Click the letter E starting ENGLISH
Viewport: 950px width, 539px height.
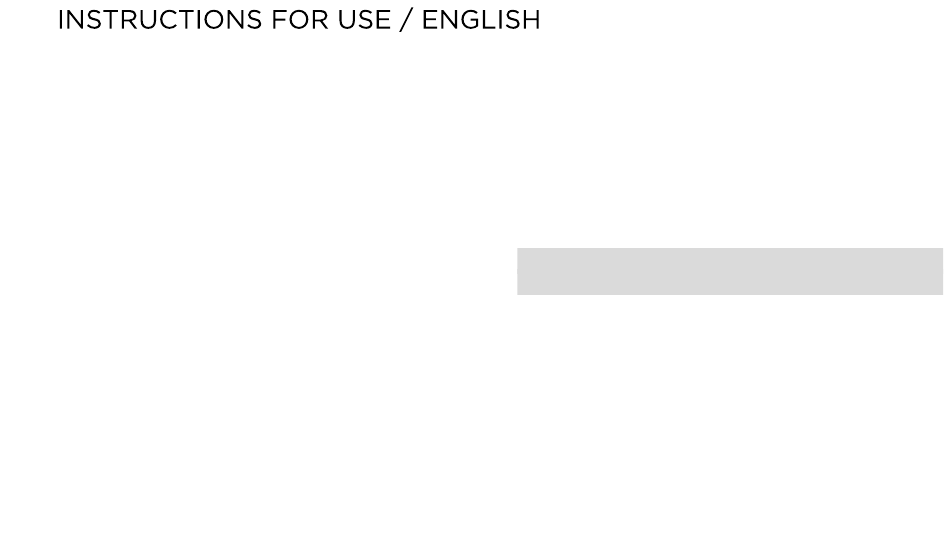430,20
